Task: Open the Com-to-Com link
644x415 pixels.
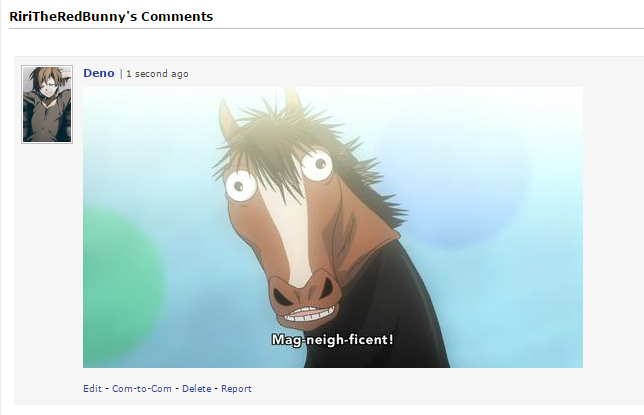Action: pos(142,388)
